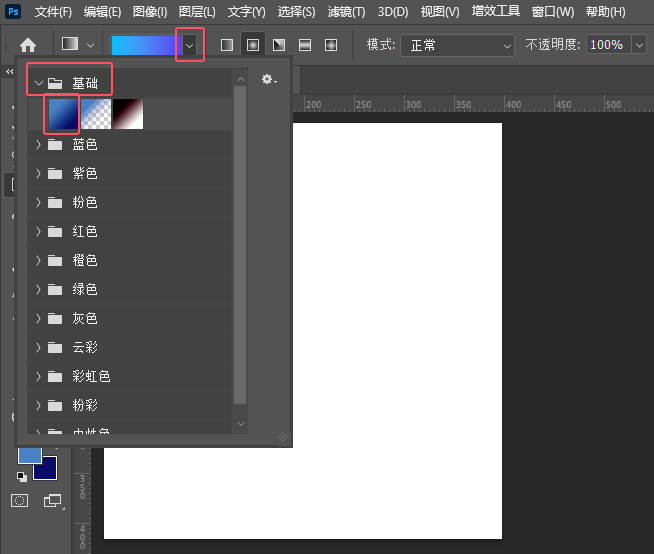The height and width of the screenshot is (554, 654).
Task: Select the foreground-to-background blue gradient
Action: click(63, 114)
